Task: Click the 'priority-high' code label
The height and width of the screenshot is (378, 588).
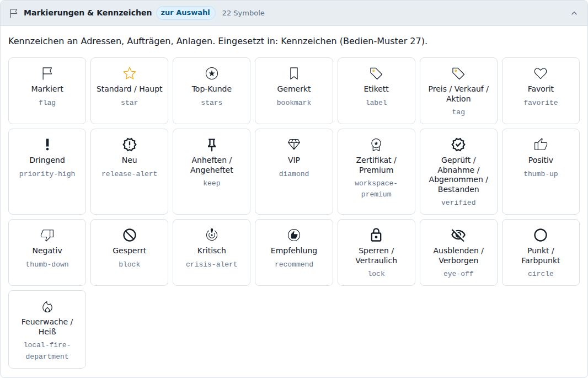Action: 47,174
